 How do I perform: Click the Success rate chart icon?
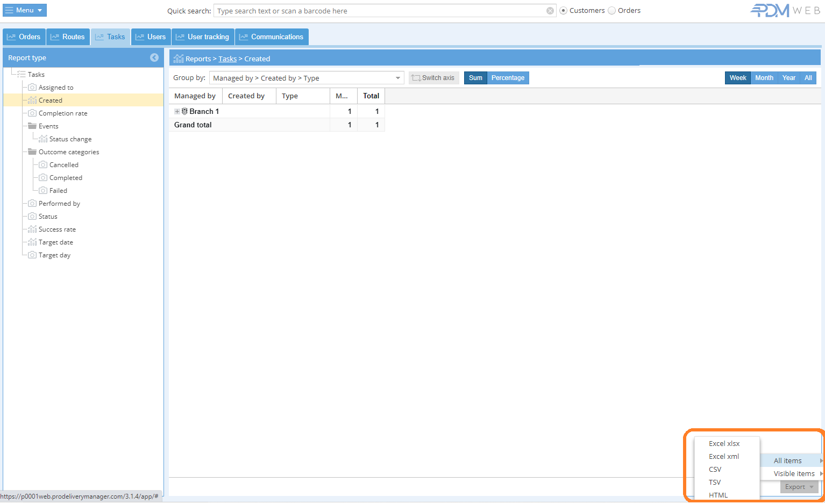[32, 229]
